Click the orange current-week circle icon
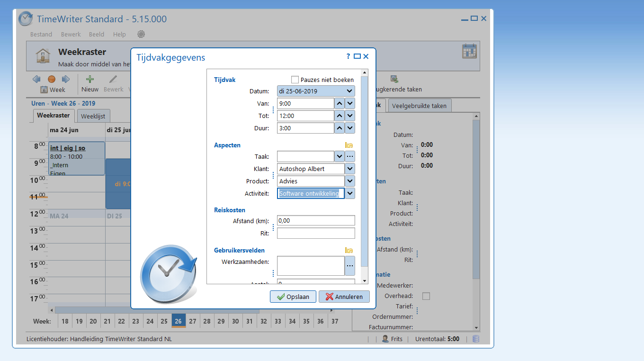Screen dimensions: 644x361 51,79
